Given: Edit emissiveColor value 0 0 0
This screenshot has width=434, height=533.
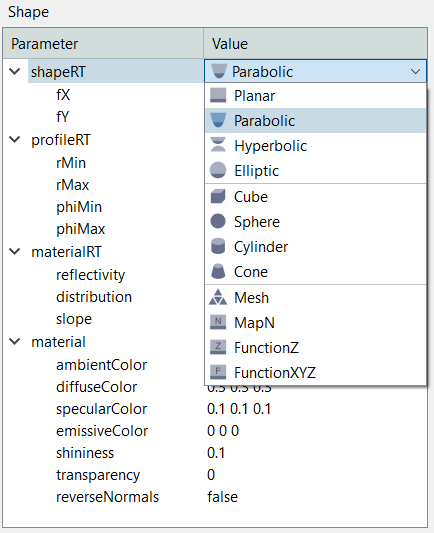Looking at the screenshot, I should tap(223, 431).
